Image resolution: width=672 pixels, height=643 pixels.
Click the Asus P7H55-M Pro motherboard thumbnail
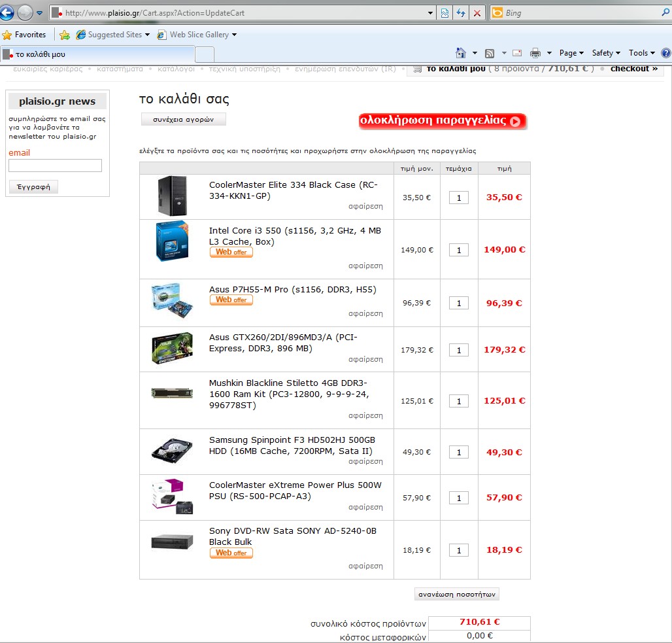[x=173, y=300]
